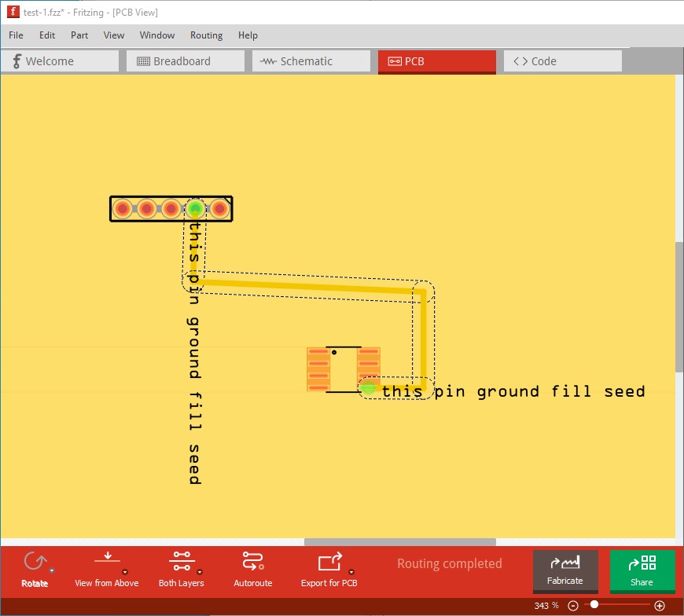Viewport: 684px width, 616px height.
Task: Click the last pad of the pin header
Action: [x=220, y=209]
